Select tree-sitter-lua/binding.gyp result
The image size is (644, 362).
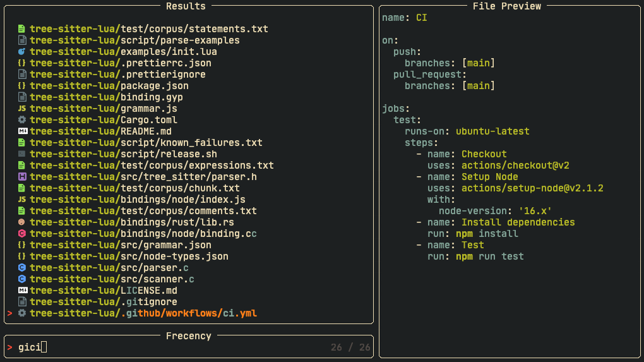pos(106,97)
